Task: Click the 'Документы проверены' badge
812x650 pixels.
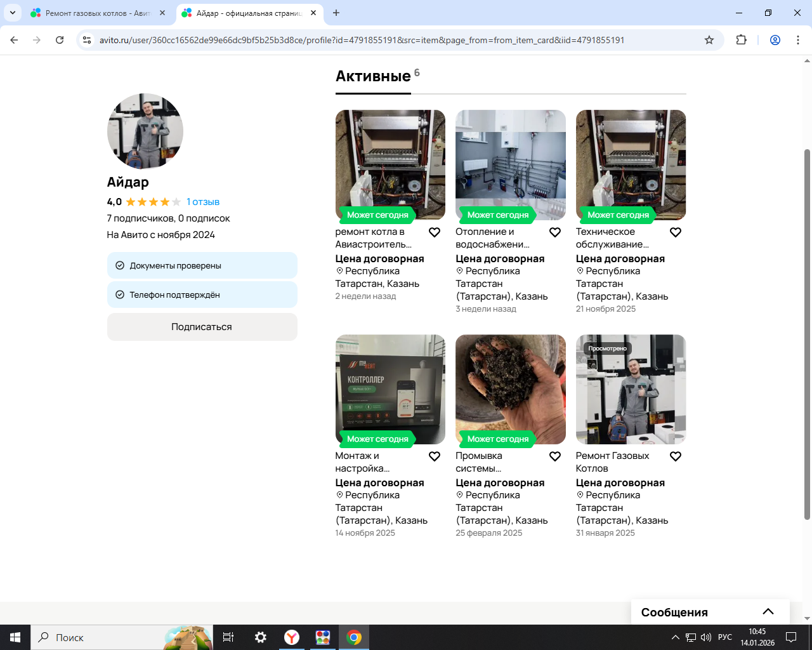Action: [x=202, y=265]
